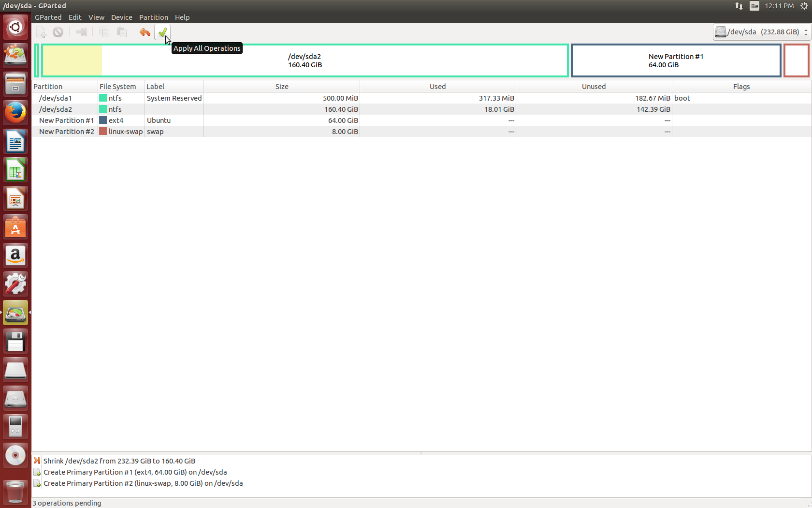The image size is (812, 508).
Task: Select /dev/sda2 block in the disk map
Action: click(x=305, y=60)
